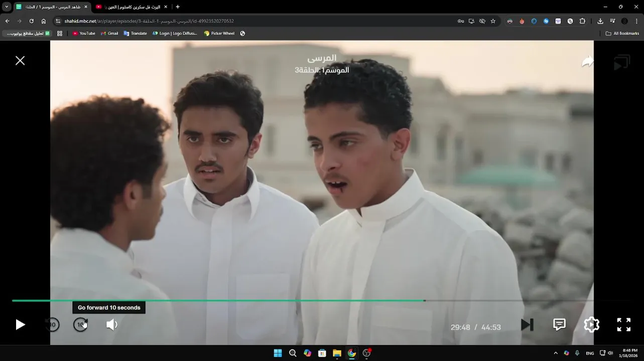Open the YouTube bookmark
Screen dimensions: 644x361
84,34
